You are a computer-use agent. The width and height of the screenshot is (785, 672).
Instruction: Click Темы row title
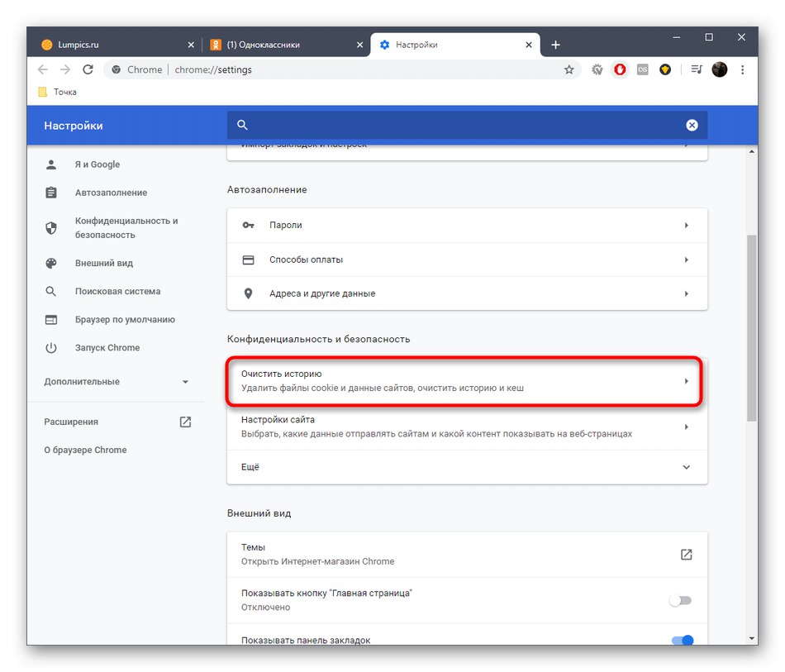(x=253, y=547)
